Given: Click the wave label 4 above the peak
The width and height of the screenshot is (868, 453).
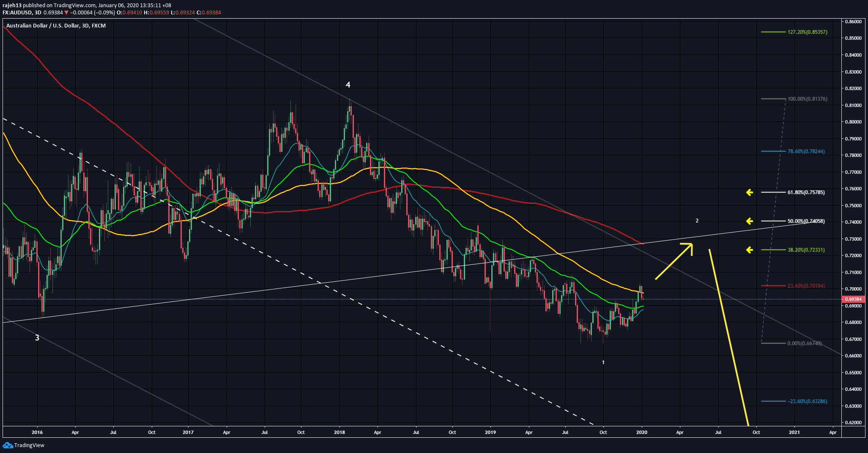Looking at the screenshot, I should click(348, 85).
